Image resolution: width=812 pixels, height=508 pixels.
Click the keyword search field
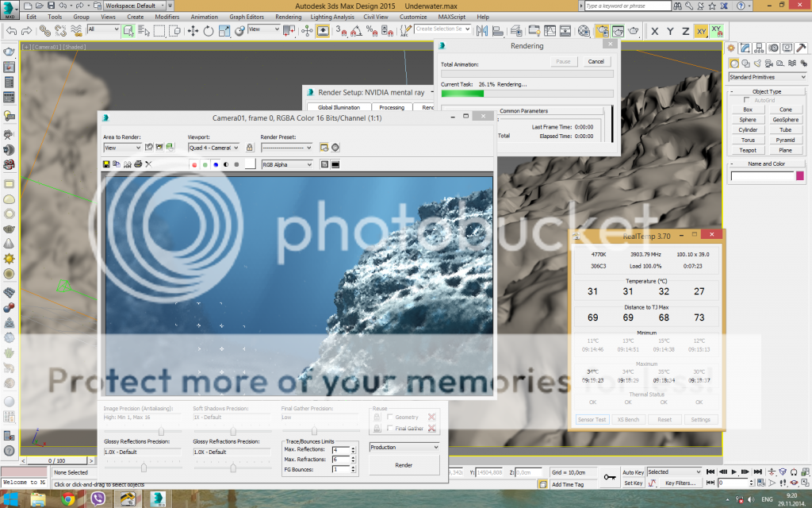pyautogui.click(x=628, y=6)
